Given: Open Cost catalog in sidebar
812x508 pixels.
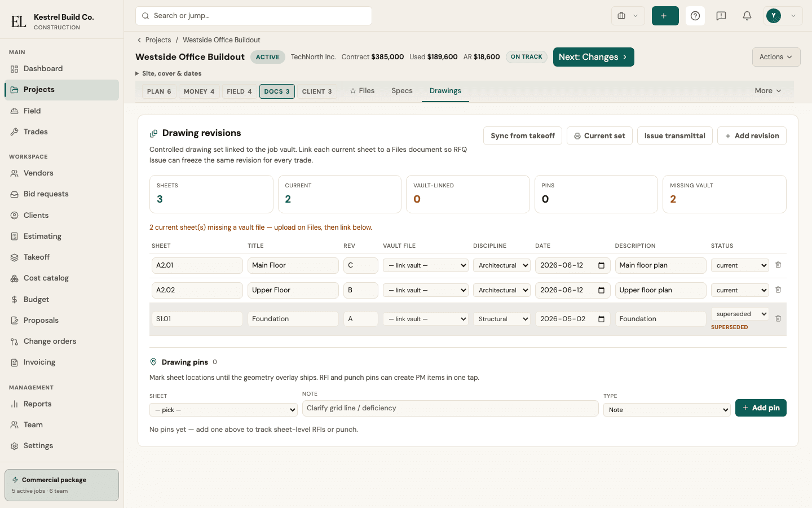Looking at the screenshot, I should tap(61, 278).
